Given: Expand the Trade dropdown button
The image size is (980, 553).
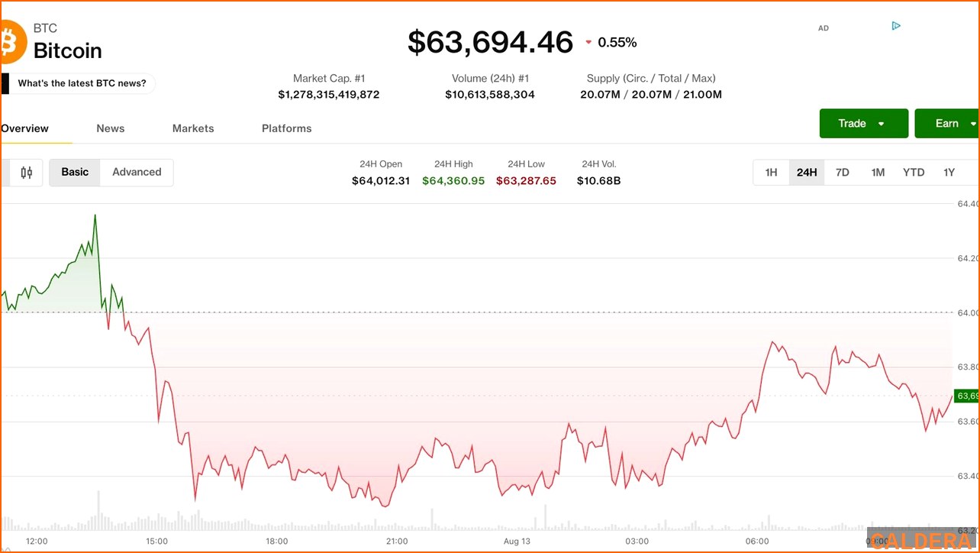Looking at the screenshot, I should 864,124.
